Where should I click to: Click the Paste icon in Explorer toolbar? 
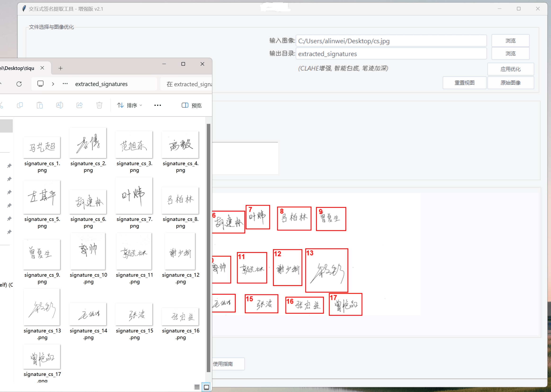coord(40,105)
